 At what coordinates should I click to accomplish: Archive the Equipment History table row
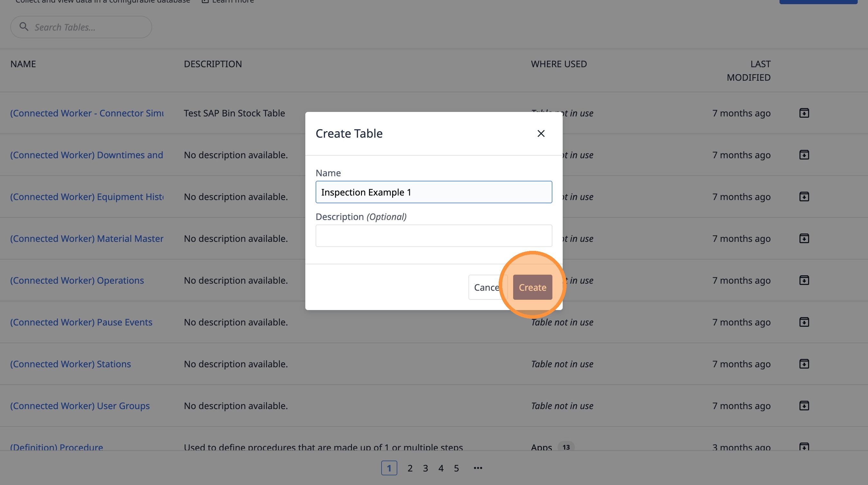(804, 197)
